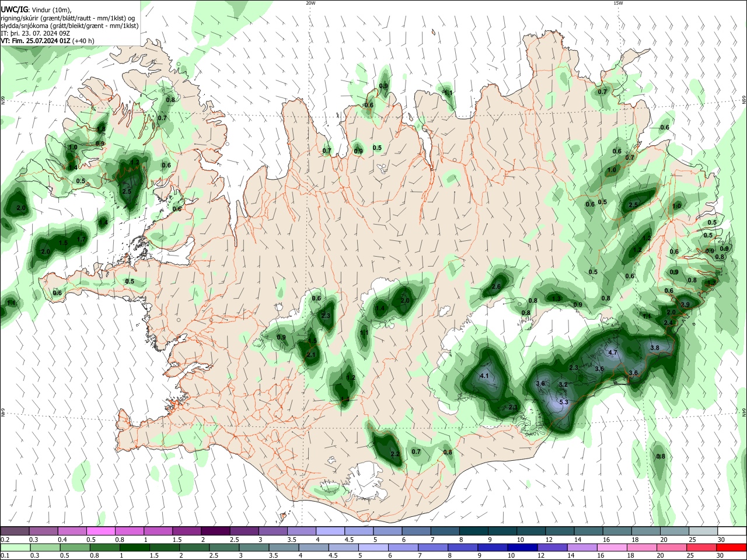Screen dimensions: 747x560
Task: Click the darkest green 1–1.5 swatch in bottom legend row
Action: (135, 548)
